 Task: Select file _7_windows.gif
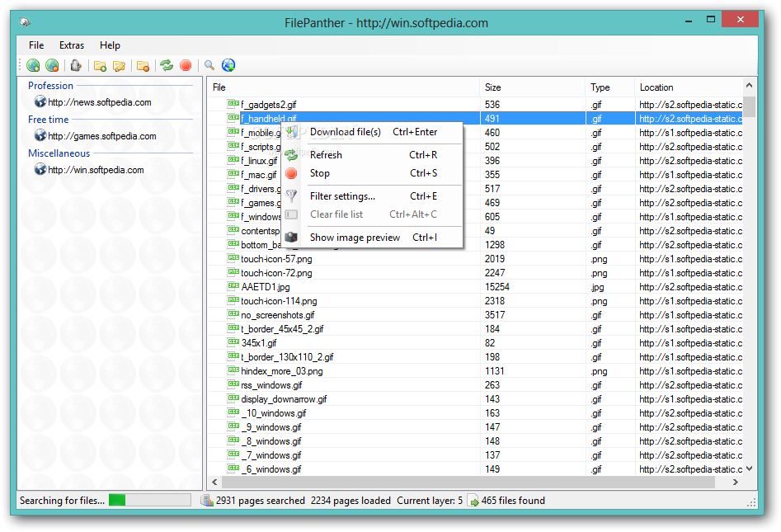(271, 454)
